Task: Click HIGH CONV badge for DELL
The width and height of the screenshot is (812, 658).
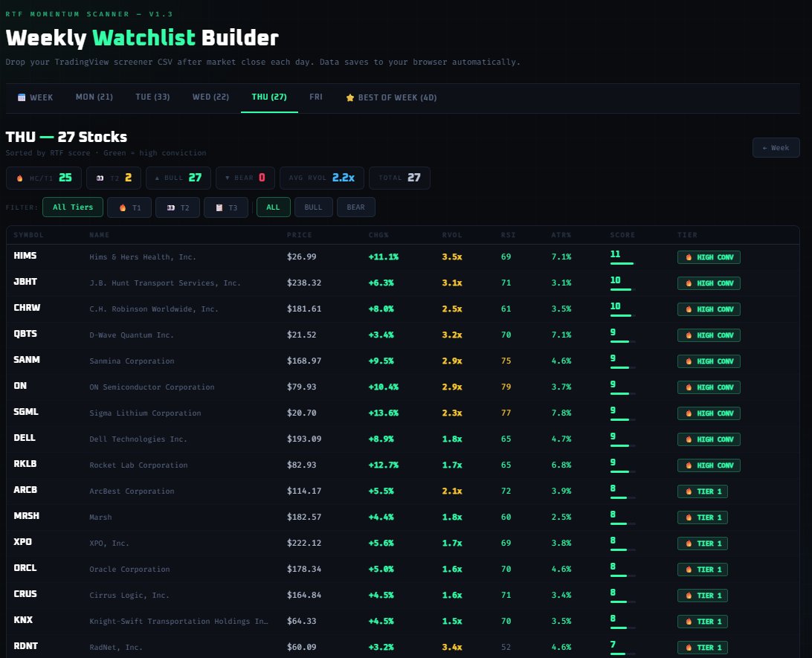Action: 709,439
